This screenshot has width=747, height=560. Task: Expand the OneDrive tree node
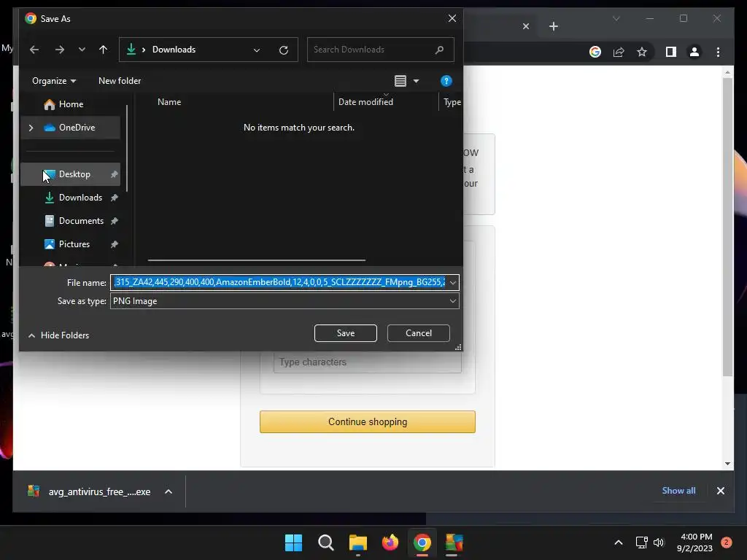[31, 128]
